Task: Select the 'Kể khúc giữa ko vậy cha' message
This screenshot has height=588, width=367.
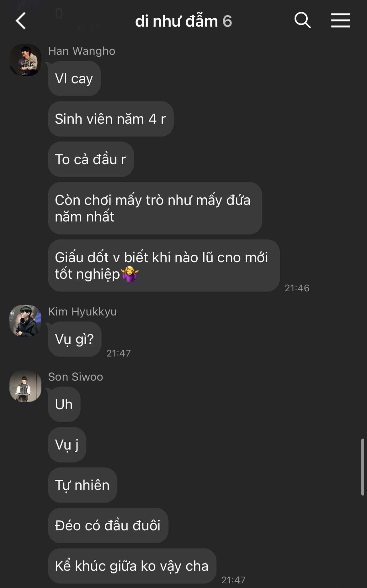Action: (x=132, y=566)
